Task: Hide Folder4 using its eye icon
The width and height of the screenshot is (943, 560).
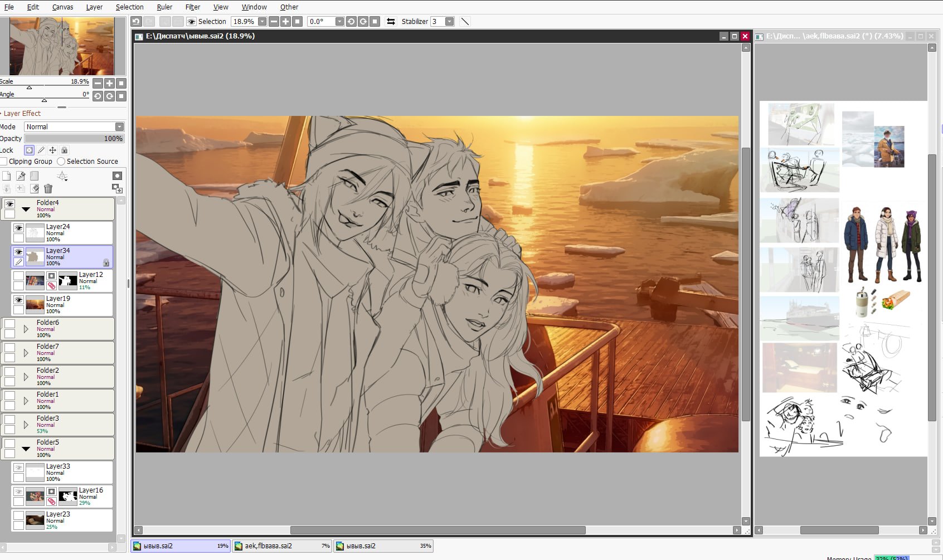Action: coord(9,204)
